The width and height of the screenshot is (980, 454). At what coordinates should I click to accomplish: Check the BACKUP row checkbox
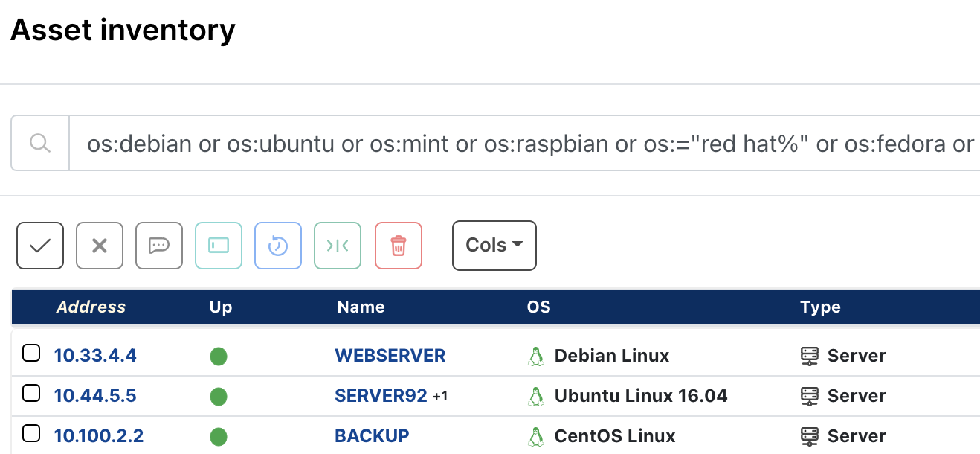click(30, 434)
